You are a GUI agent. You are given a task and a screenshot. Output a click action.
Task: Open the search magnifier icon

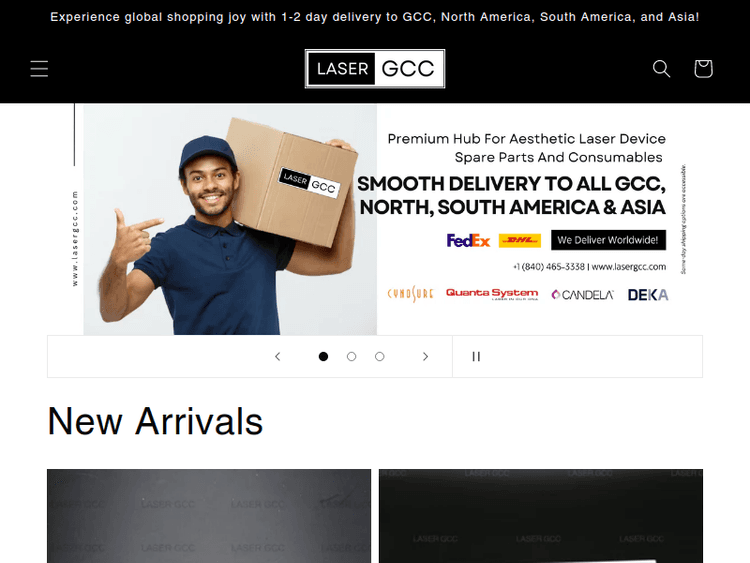click(661, 68)
